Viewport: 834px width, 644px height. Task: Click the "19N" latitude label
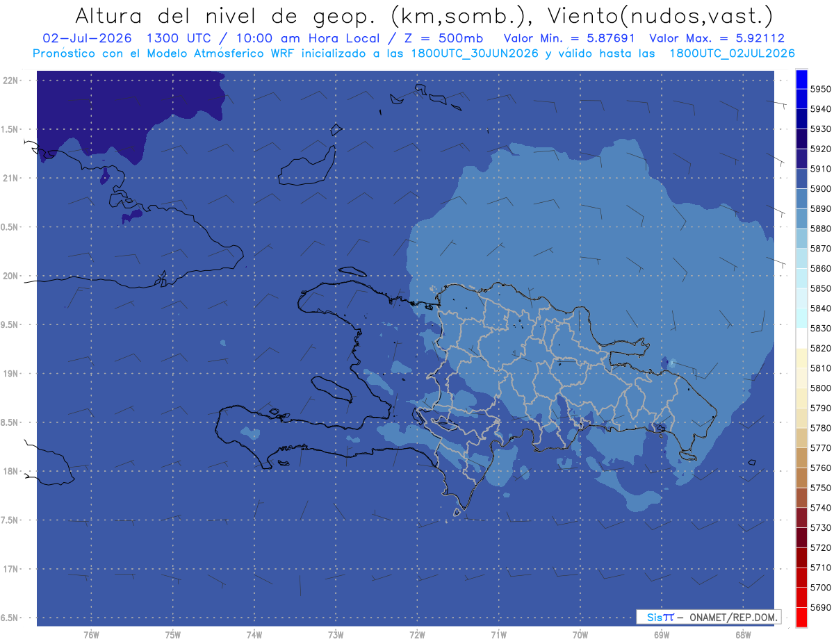click(x=10, y=373)
